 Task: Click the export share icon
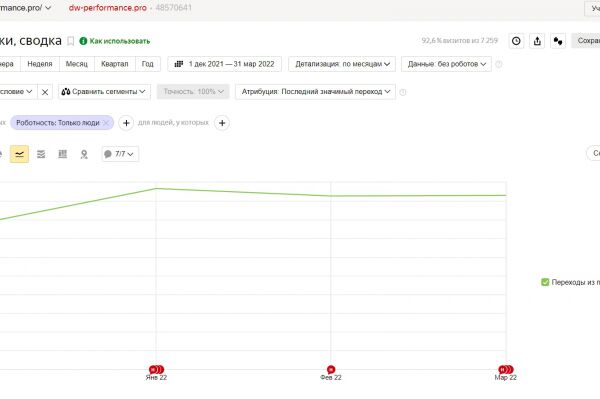537,41
